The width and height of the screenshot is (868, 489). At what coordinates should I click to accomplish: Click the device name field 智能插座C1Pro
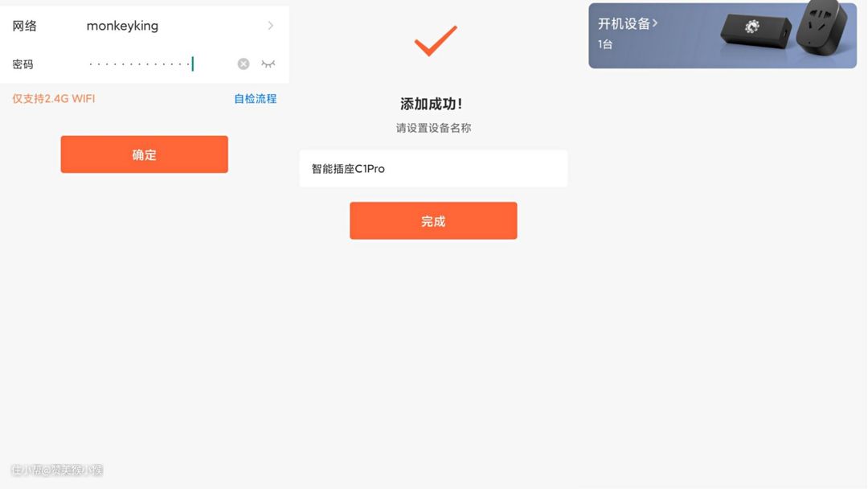(433, 168)
